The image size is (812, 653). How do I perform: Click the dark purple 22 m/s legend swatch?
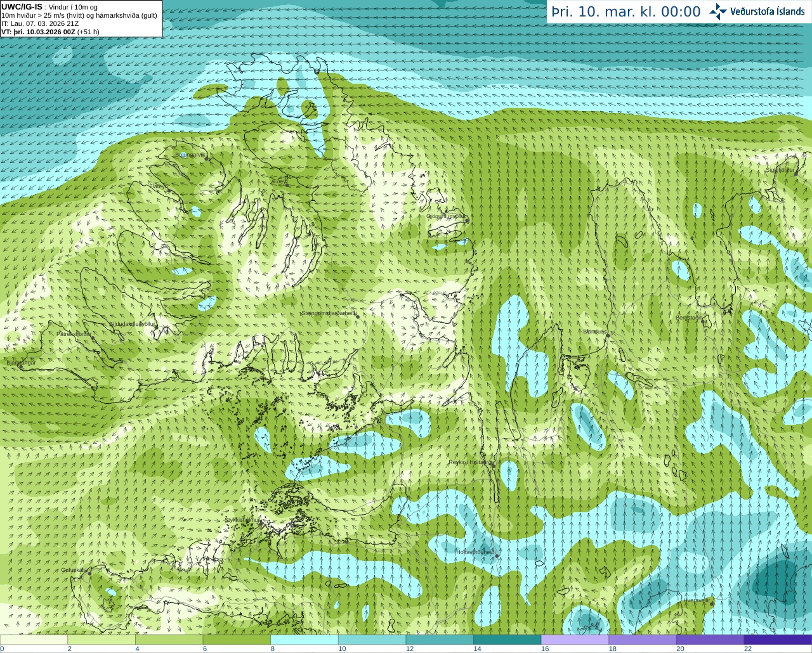click(x=778, y=640)
